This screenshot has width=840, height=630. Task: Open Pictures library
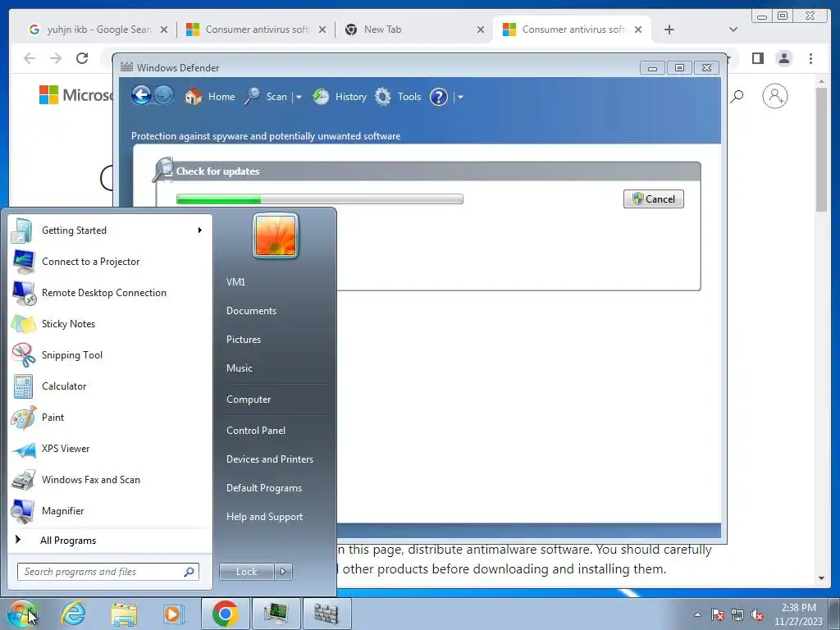pyautogui.click(x=244, y=340)
